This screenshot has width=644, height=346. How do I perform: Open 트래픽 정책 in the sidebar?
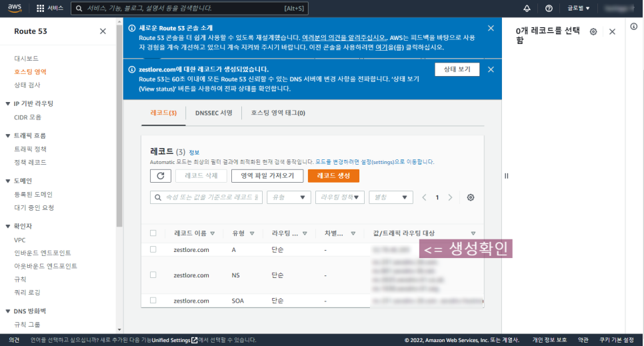pyautogui.click(x=31, y=149)
